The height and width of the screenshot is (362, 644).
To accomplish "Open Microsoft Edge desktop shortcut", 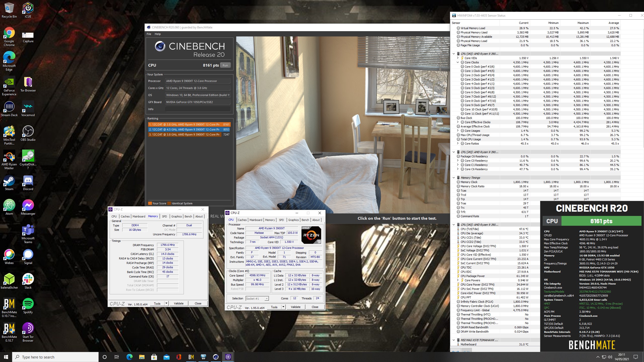I will click(x=9, y=61).
